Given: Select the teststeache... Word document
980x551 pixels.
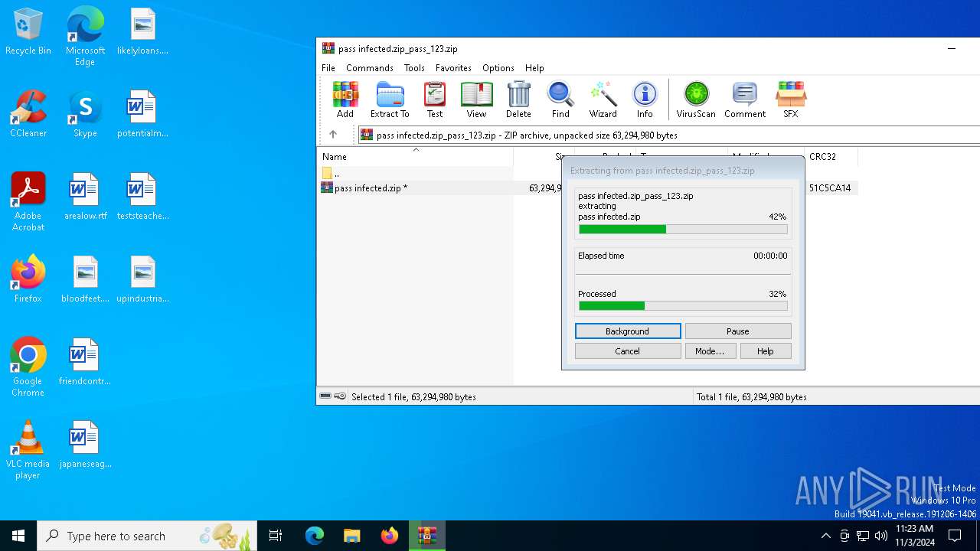Looking at the screenshot, I should coord(142,197).
